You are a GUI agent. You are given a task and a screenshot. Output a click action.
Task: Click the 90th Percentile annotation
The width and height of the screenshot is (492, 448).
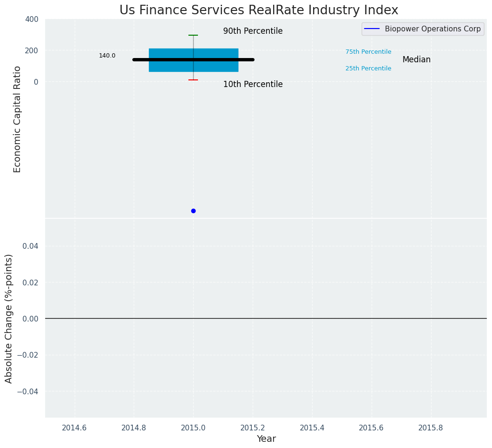click(x=253, y=31)
